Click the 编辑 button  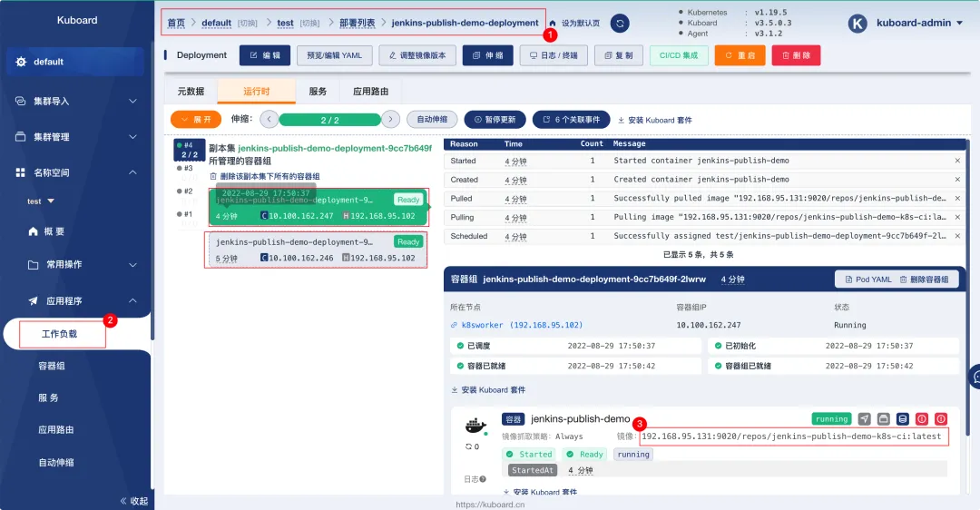coord(264,55)
